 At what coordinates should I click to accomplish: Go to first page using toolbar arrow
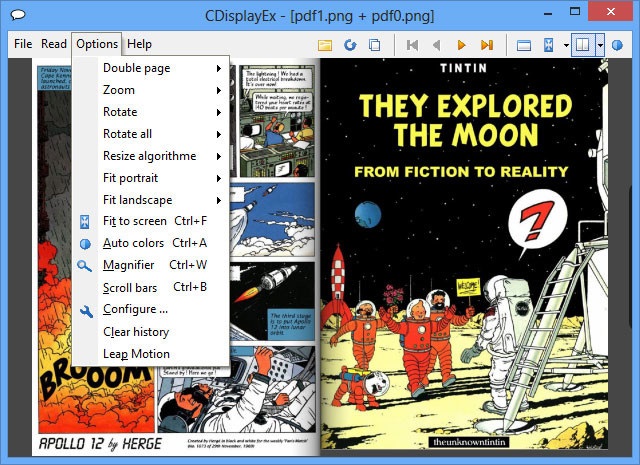click(412, 45)
